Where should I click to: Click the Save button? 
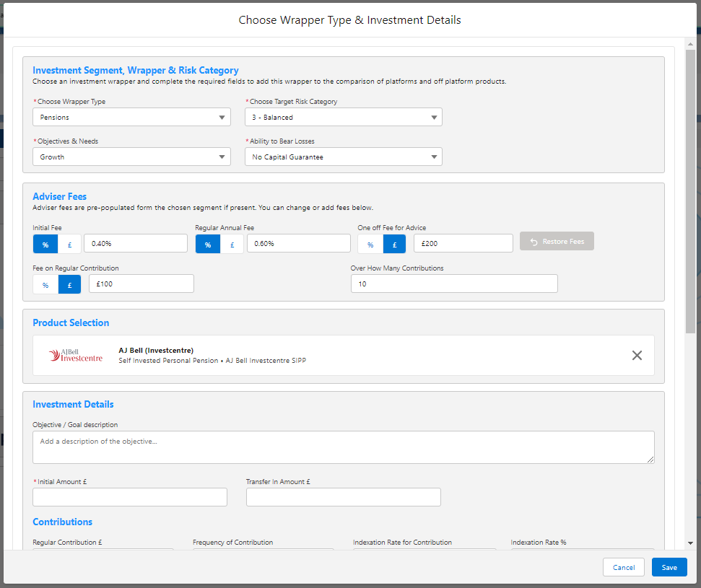click(x=669, y=568)
